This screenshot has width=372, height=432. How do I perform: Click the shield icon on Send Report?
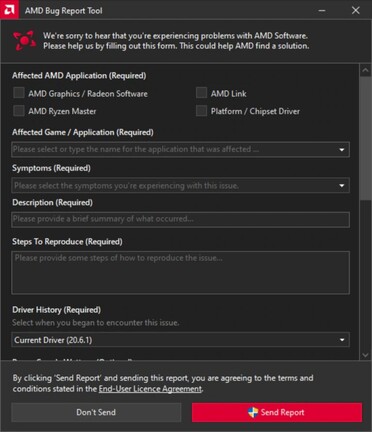click(x=253, y=412)
